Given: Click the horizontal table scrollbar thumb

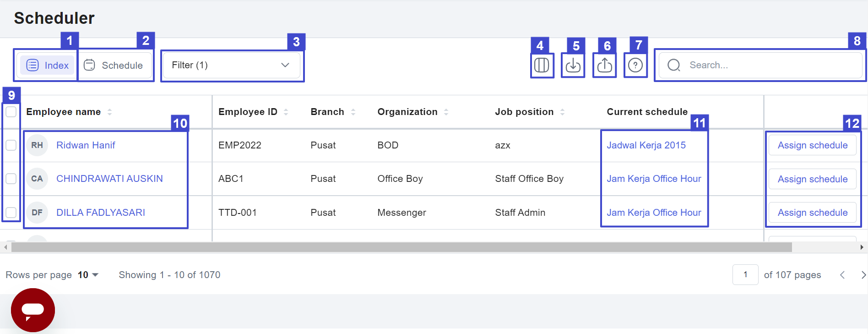Looking at the screenshot, I should (x=401, y=247).
